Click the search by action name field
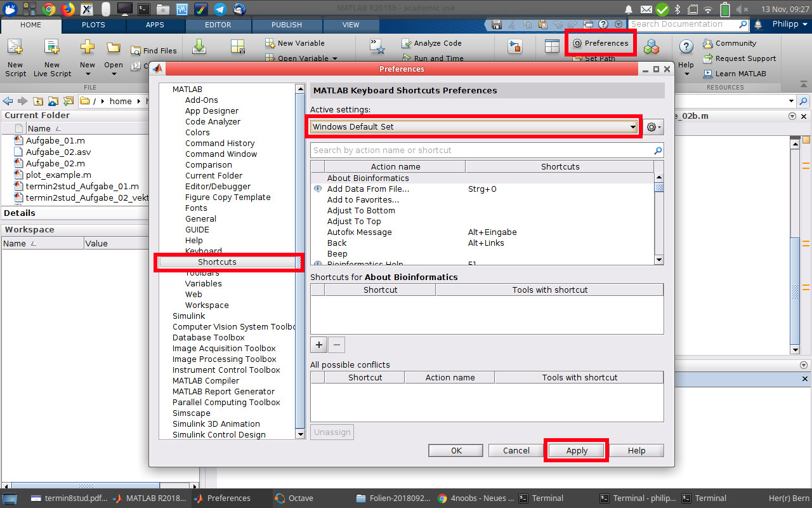This screenshot has width=812, height=508. pyautogui.click(x=482, y=150)
